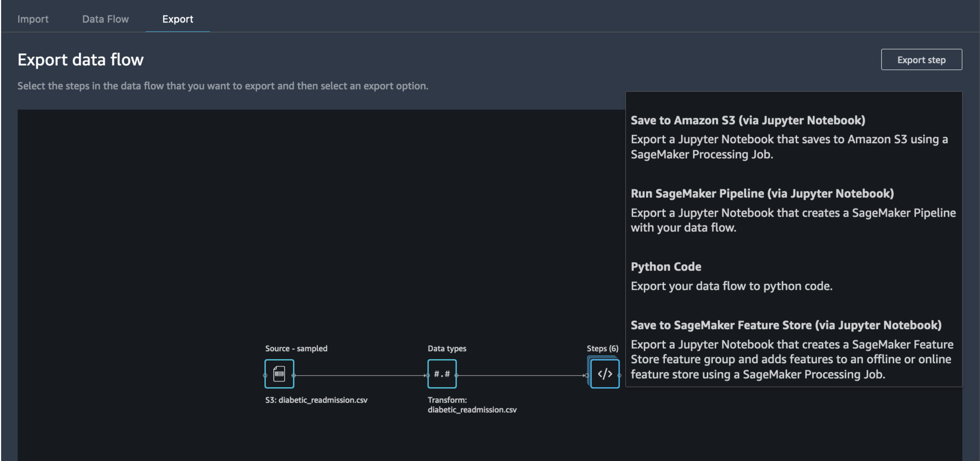Click the Data types label

pos(447,349)
